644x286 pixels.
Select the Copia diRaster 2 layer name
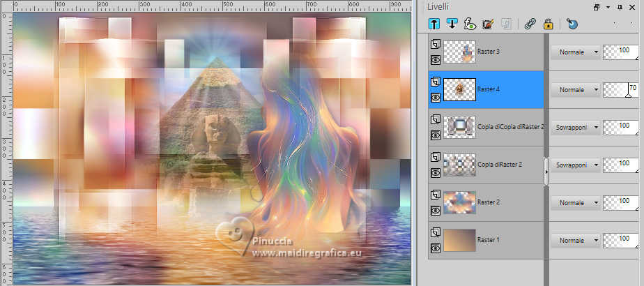(500, 165)
